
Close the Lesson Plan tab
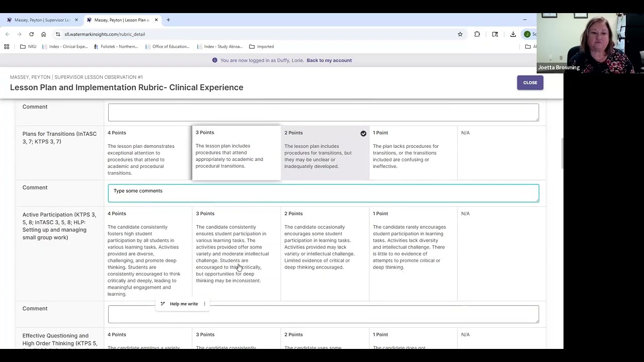(x=156, y=20)
